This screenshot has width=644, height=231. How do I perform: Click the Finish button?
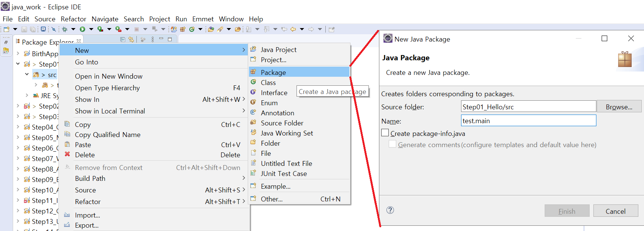(x=567, y=211)
